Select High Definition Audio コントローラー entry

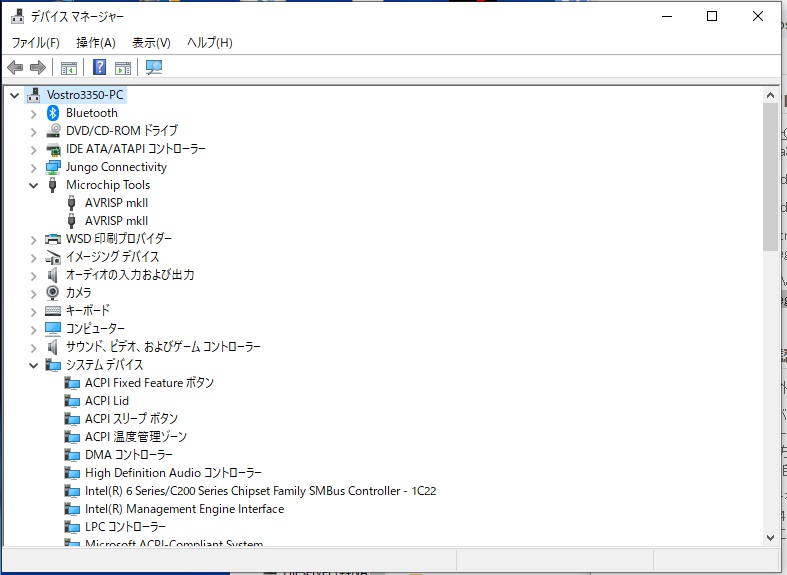[173, 473]
